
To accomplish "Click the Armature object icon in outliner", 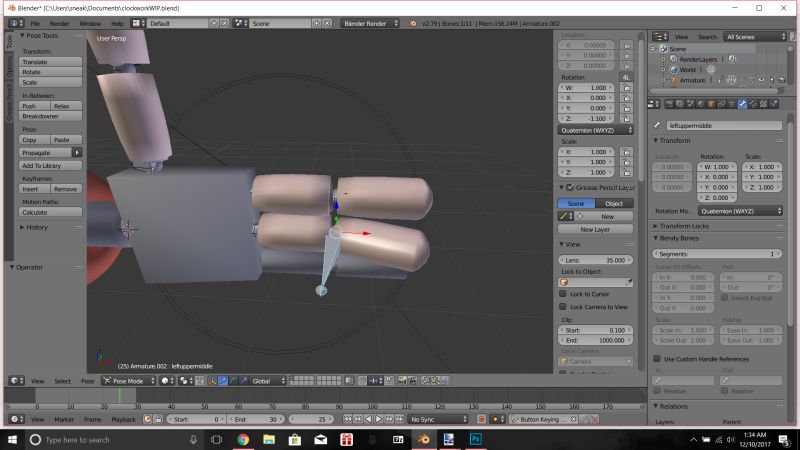I will point(673,80).
